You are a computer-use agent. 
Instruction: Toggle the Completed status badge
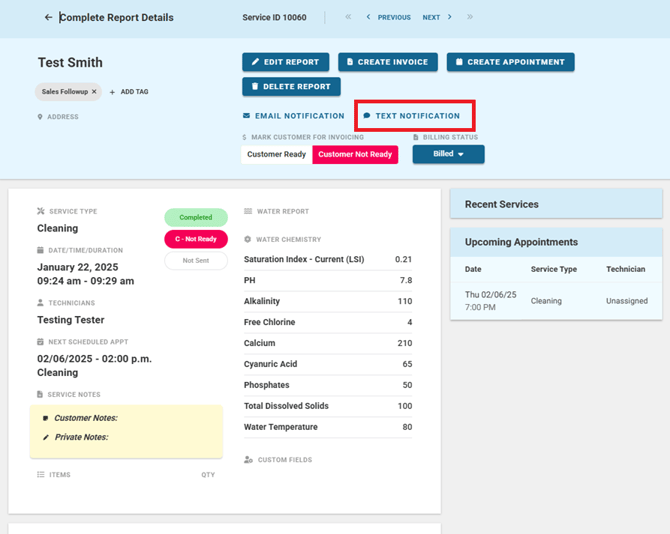point(196,217)
